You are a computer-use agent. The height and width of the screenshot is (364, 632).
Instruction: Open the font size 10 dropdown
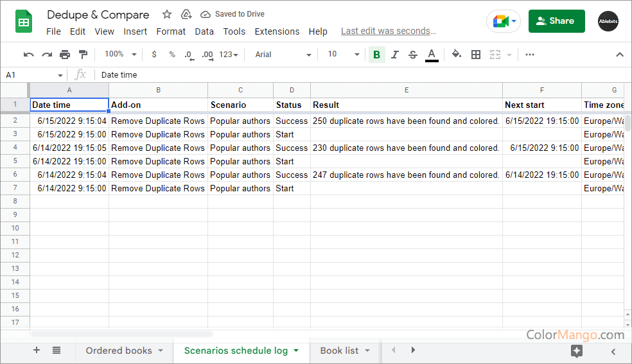[343, 55]
